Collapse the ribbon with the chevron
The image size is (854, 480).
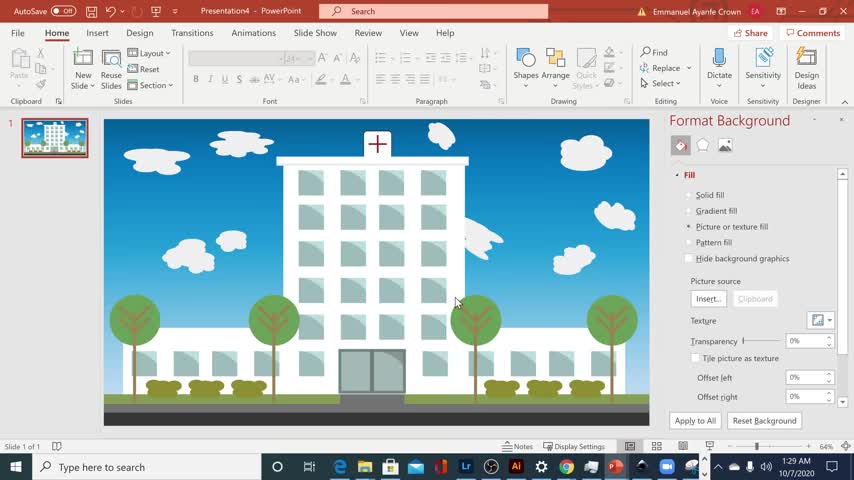pyautogui.click(x=844, y=102)
